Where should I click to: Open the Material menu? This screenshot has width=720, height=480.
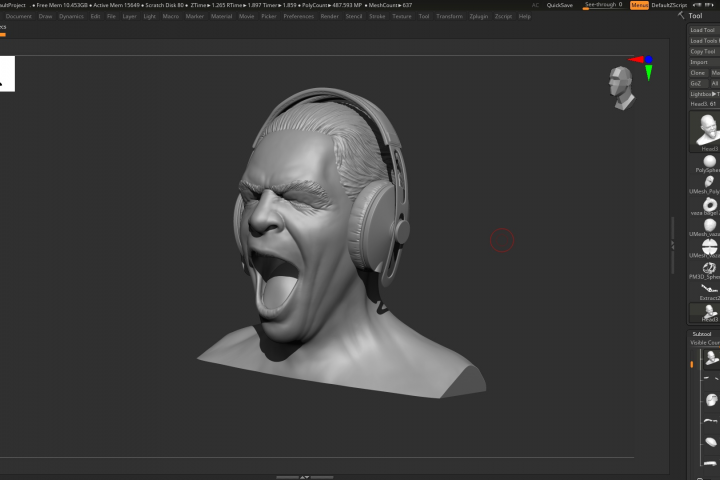[x=221, y=16]
